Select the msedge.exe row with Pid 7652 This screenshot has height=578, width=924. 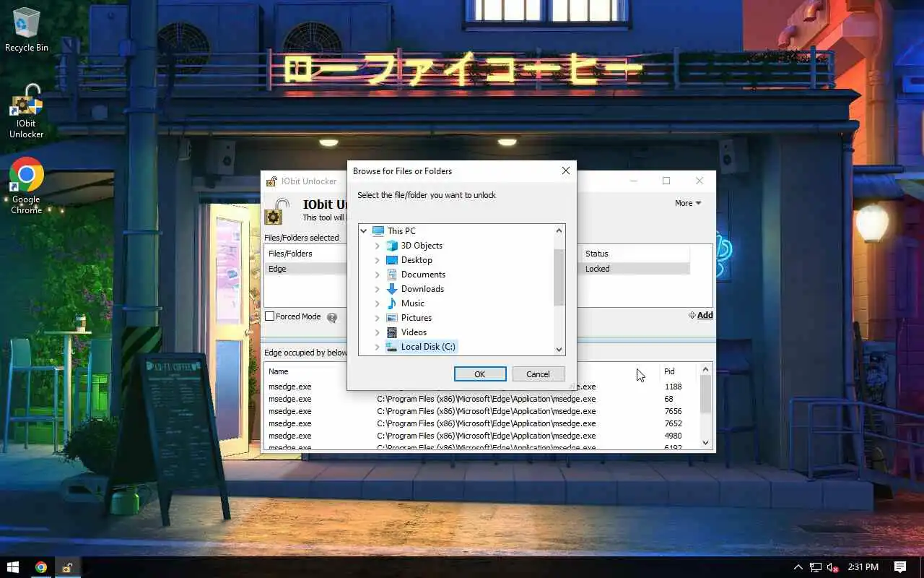tap(481, 423)
